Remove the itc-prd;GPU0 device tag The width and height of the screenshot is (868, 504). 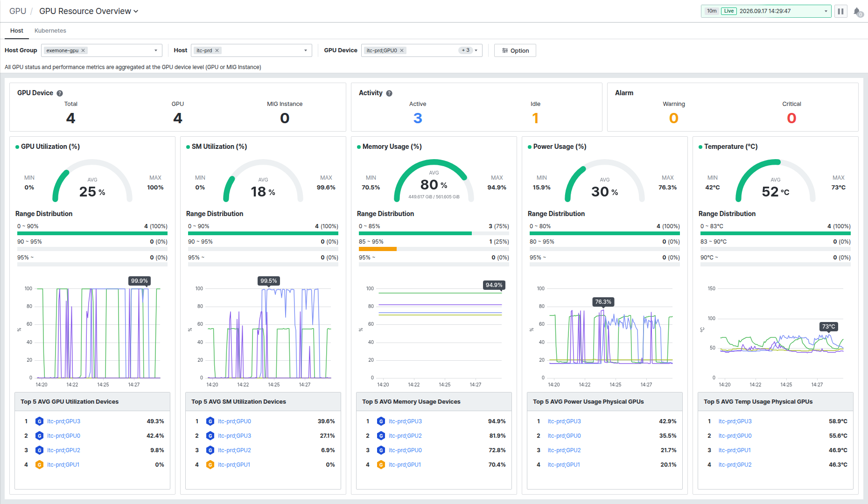click(x=402, y=50)
